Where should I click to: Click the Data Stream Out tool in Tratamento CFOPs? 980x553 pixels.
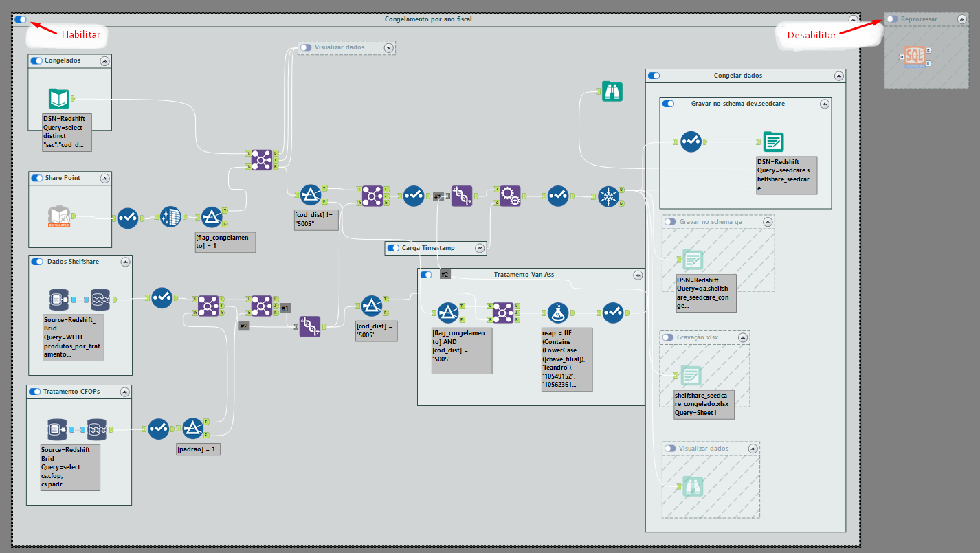[98, 429]
